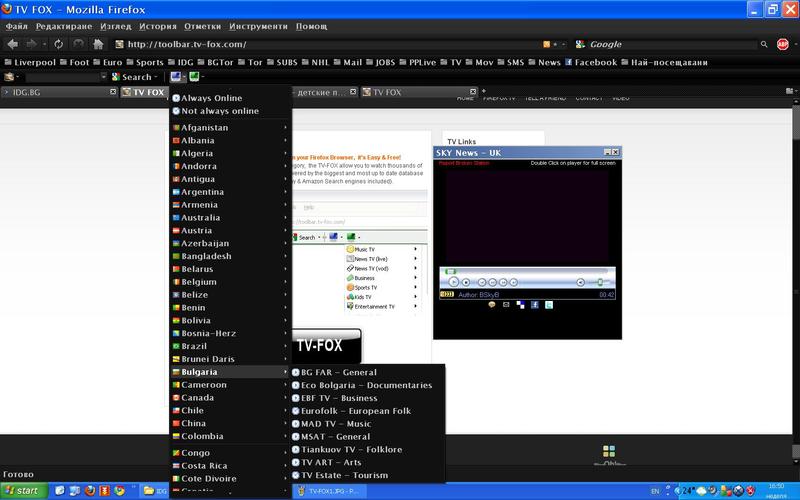
Task: Choose EBF TV - Business channel
Action: pyautogui.click(x=367, y=398)
